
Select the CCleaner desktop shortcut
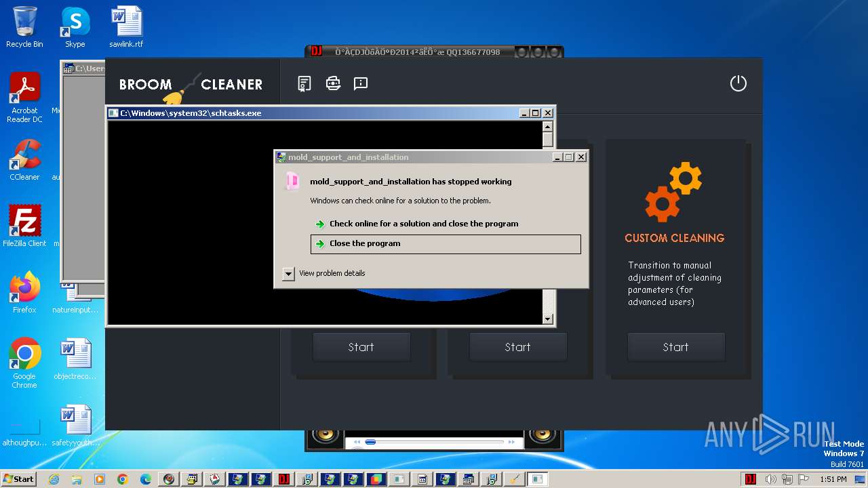(24, 160)
